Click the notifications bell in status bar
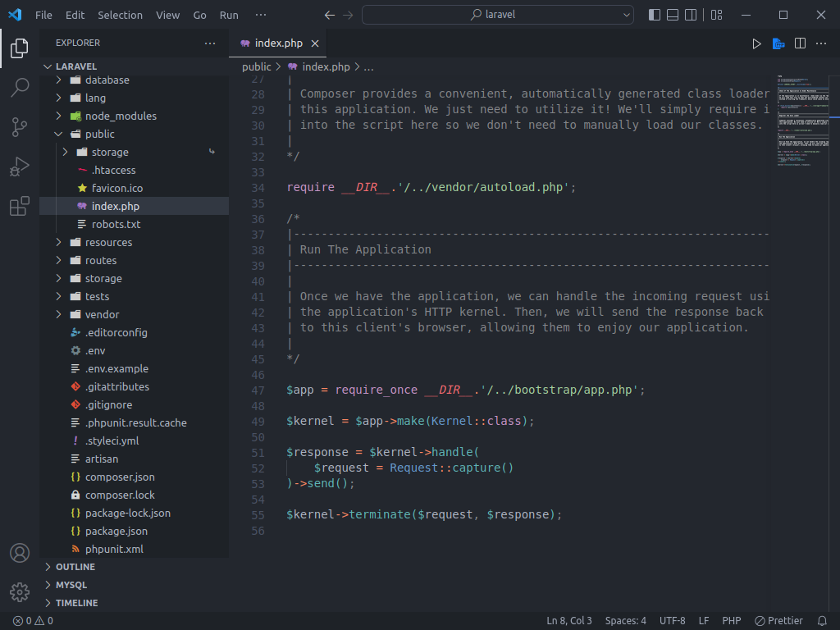The height and width of the screenshot is (630, 840). coord(822,621)
